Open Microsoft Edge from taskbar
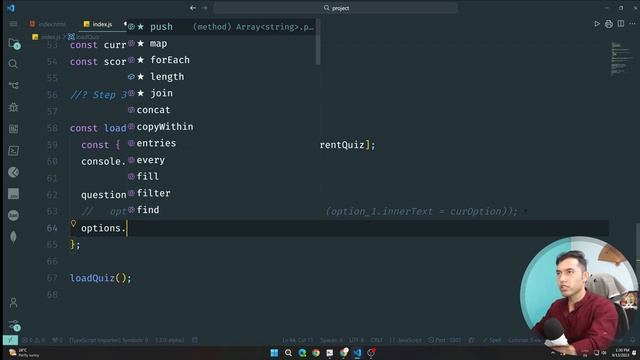 (302, 353)
